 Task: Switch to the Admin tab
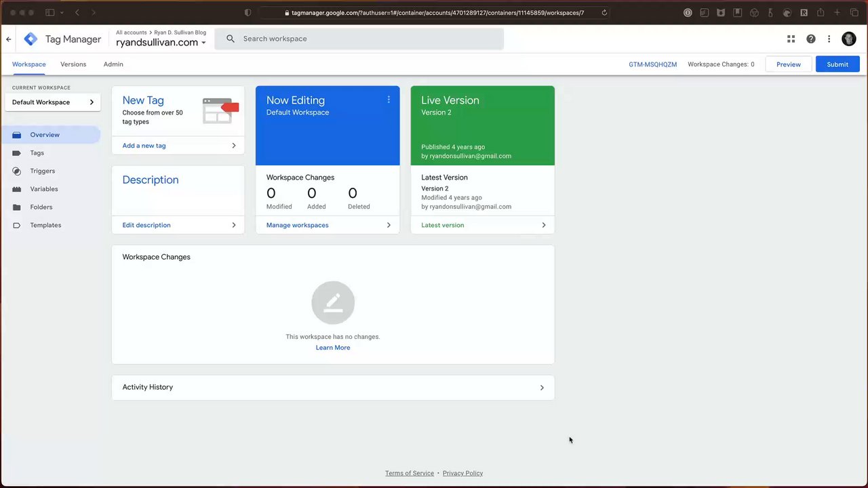[x=113, y=64]
